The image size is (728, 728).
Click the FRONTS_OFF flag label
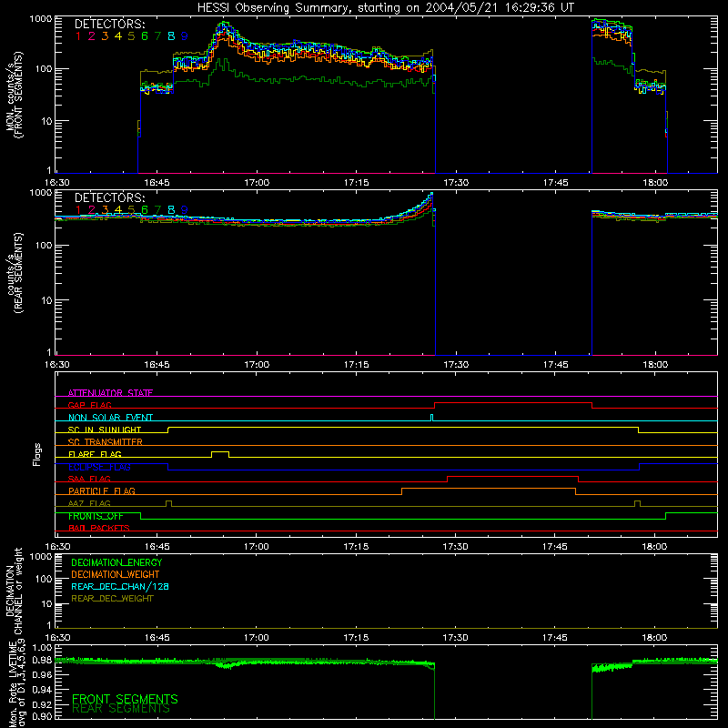tap(96, 516)
